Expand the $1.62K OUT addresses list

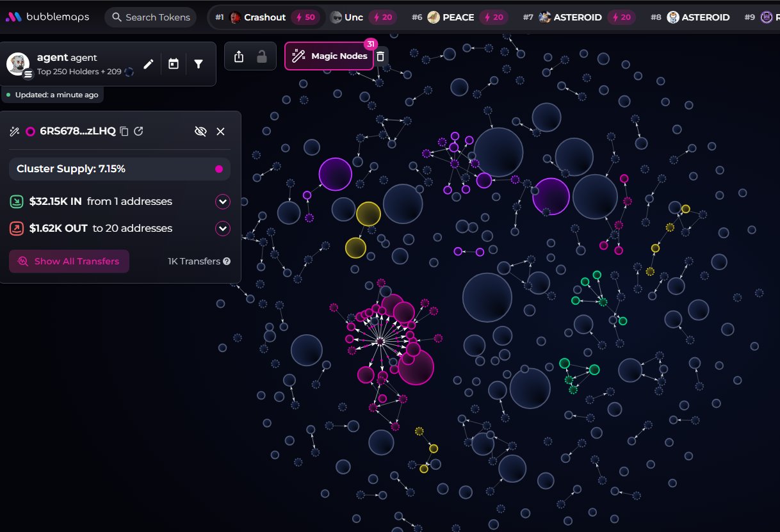222,229
